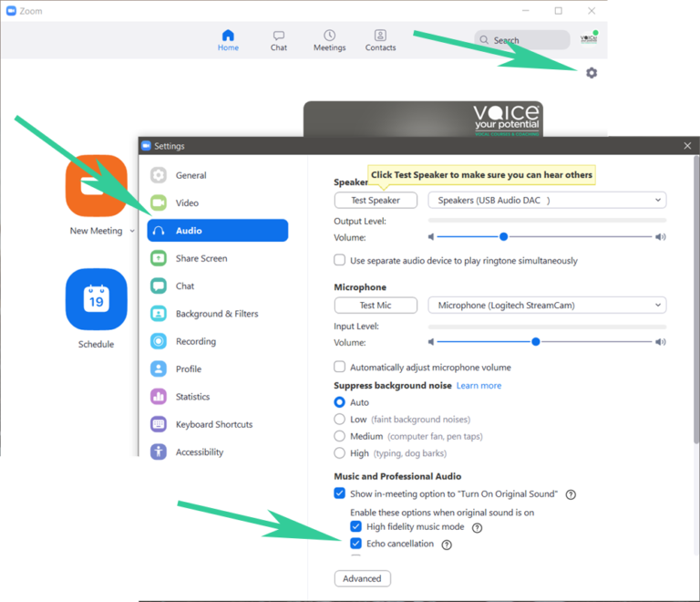Switch to the Meetings tab

(329, 41)
